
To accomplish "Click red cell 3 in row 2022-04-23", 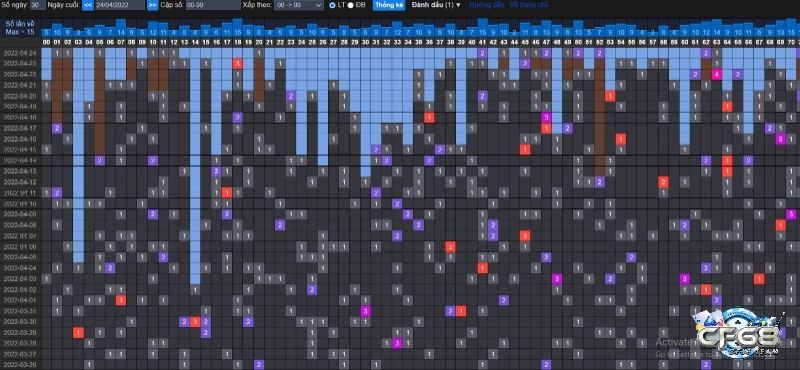I will point(237,63).
